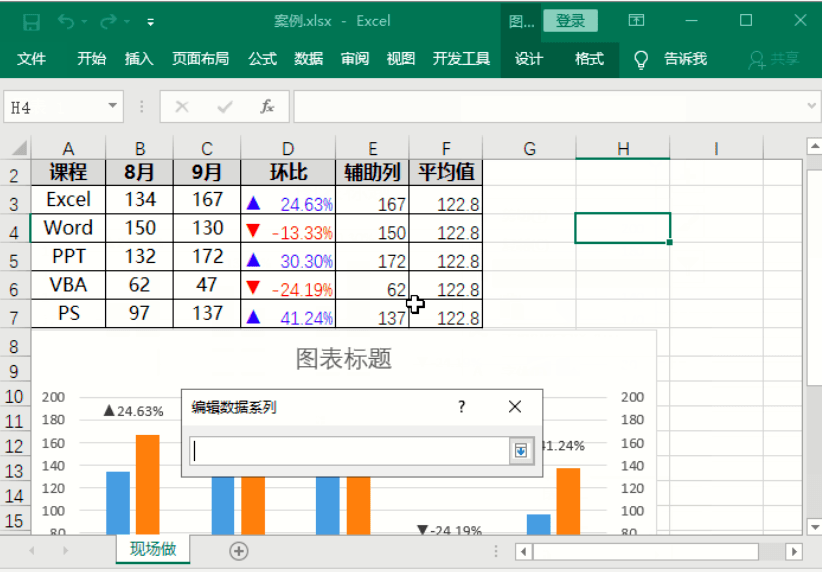
Task: Click the collapse dialog range selector icon
Action: point(520,451)
